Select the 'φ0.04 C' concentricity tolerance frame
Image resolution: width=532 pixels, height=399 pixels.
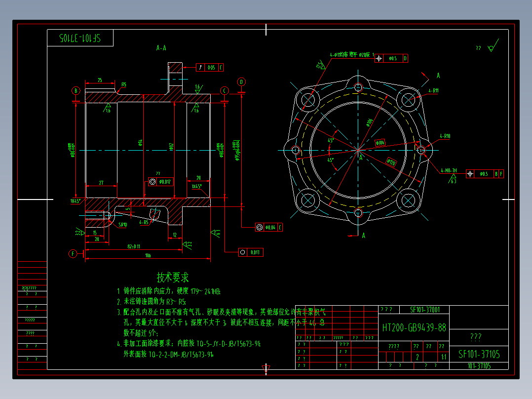268,227
